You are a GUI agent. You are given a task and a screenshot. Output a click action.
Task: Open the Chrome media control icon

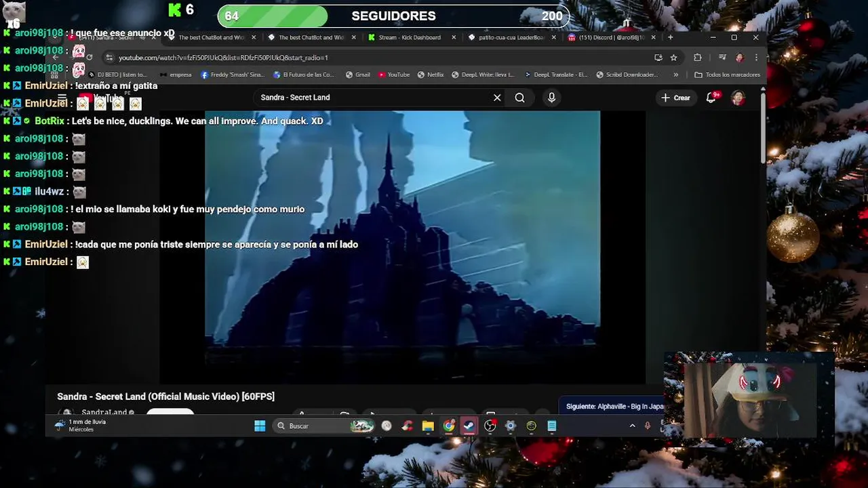[x=722, y=58]
